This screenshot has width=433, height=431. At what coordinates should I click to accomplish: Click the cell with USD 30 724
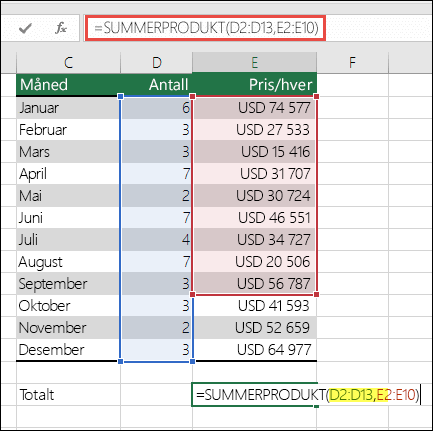[255, 196]
